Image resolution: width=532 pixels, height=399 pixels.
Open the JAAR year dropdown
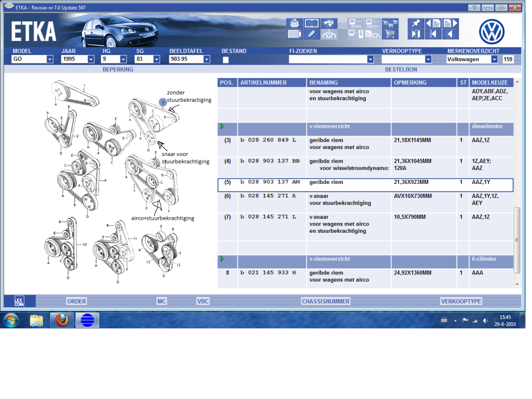(x=91, y=59)
